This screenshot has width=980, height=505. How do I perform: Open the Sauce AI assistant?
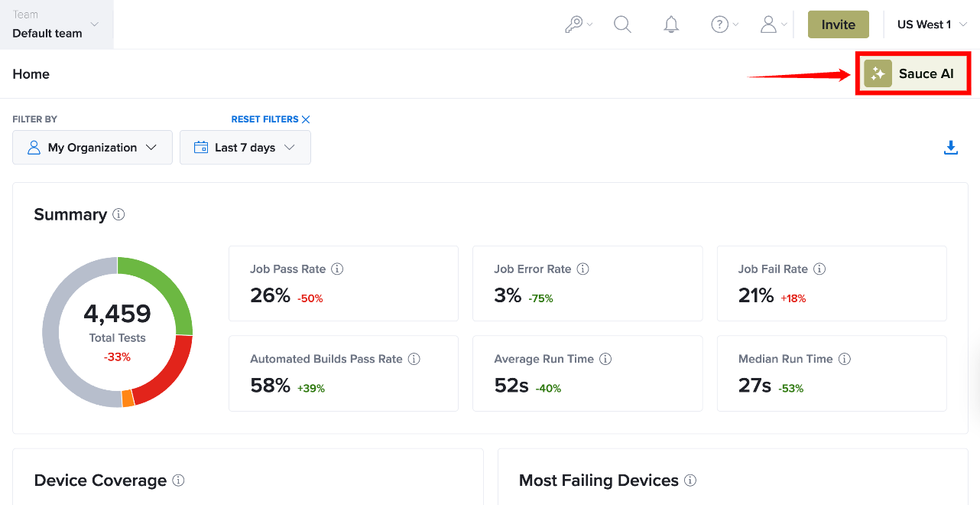(x=913, y=73)
